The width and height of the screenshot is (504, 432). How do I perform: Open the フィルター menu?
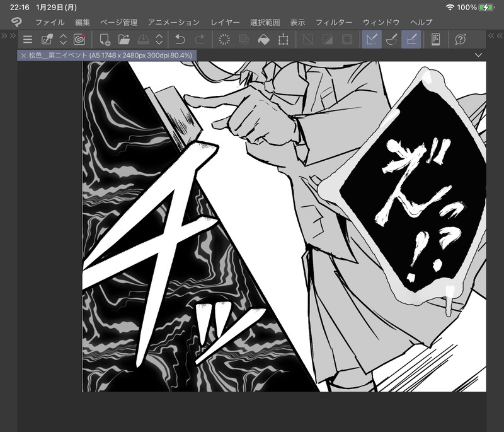[x=334, y=22]
